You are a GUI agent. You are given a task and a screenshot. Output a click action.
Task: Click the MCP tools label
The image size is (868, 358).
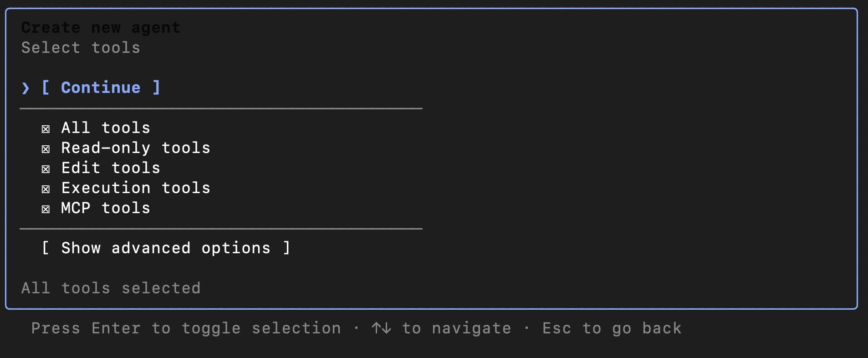(x=106, y=208)
